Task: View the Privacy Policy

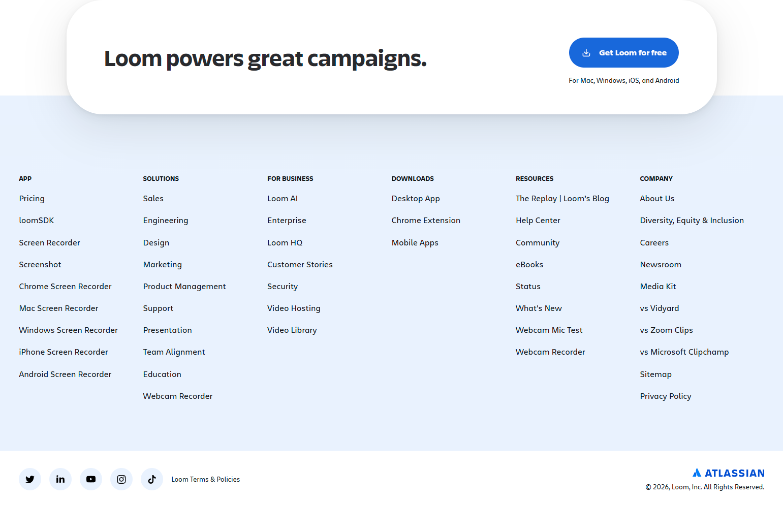Action: point(665,396)
